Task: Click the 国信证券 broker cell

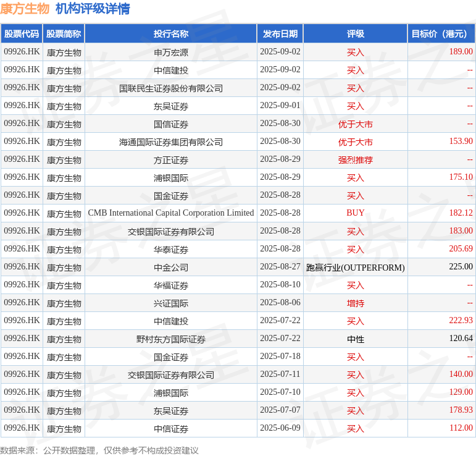Action: [x=171, y=124]
